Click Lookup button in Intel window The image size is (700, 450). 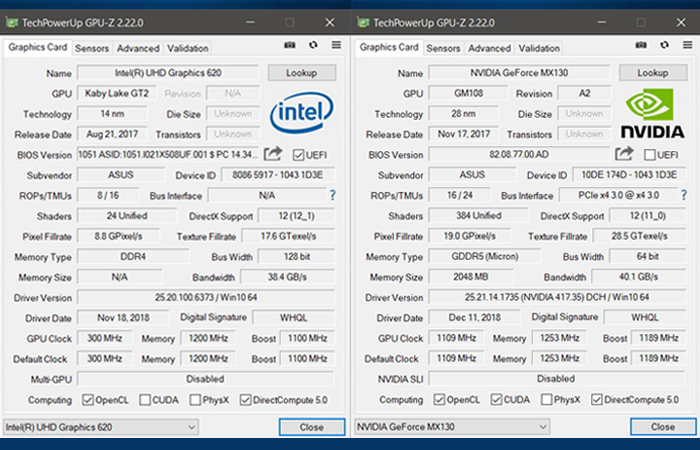[302, 73]
